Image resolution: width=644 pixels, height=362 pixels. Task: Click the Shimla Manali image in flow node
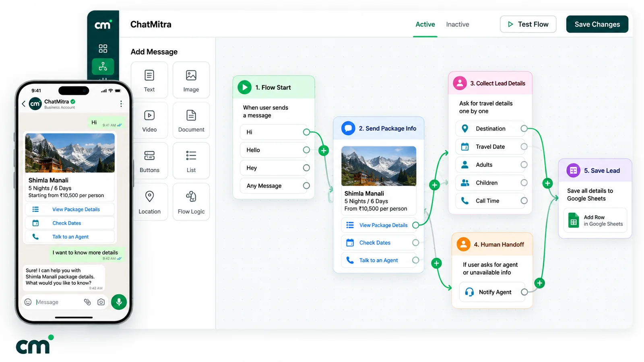[379, 166]
